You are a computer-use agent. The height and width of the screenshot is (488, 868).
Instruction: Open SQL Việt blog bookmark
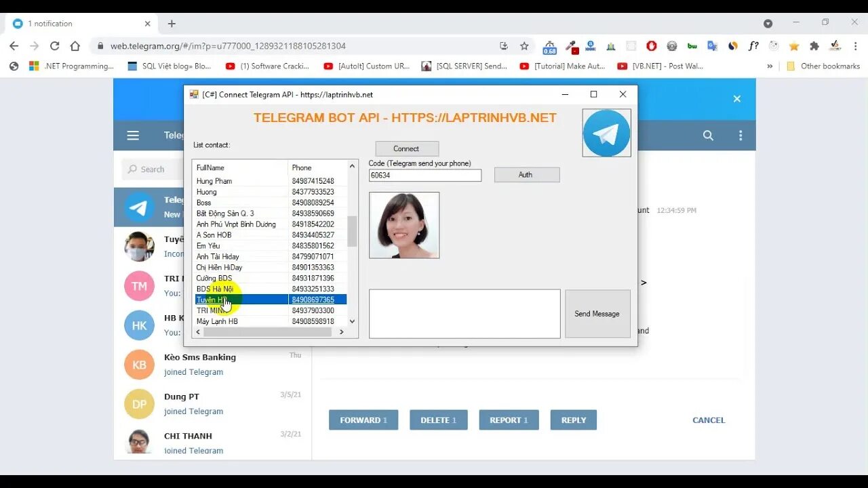(x=169, y=66)
